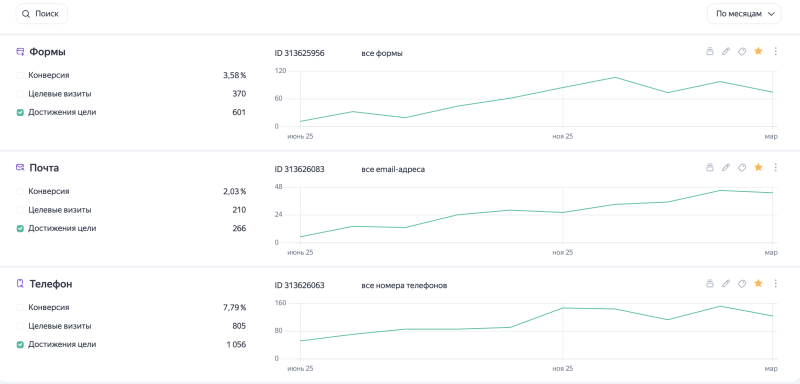The image size is (800, 384).
Task: Click the Телефон phone icon
Action: click(x=20, y=284)
